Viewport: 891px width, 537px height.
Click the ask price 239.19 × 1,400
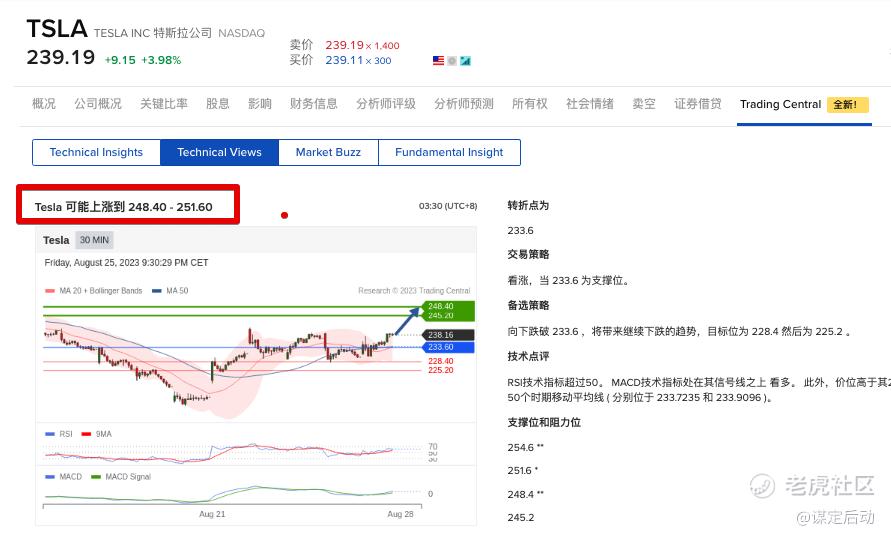(362, 45)
